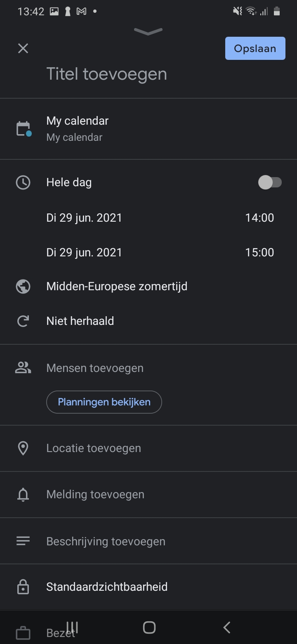Screen dimensions: 297x644
Task: Close the event editor with the X
Action: (x=23, y=49)
